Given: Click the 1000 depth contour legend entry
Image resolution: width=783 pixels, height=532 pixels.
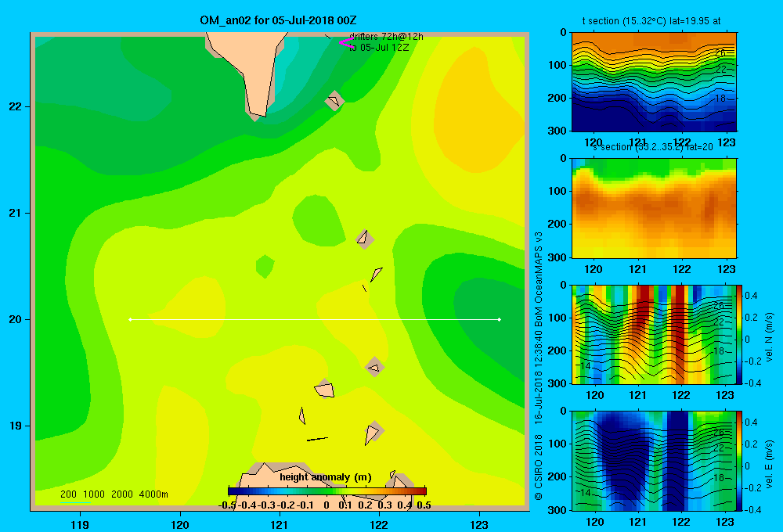Looking at the screenshot, I should pyautogui.click(x=94, y=494).
